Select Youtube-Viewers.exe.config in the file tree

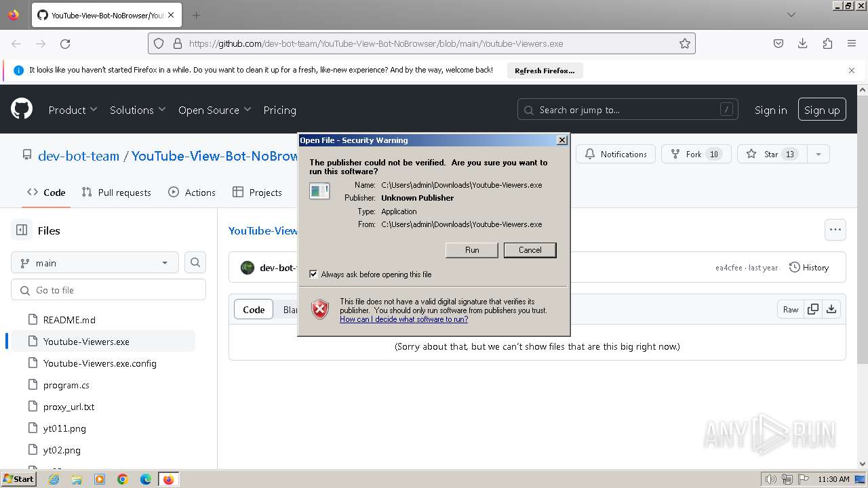pyautogui.click(x=100, y=363)
